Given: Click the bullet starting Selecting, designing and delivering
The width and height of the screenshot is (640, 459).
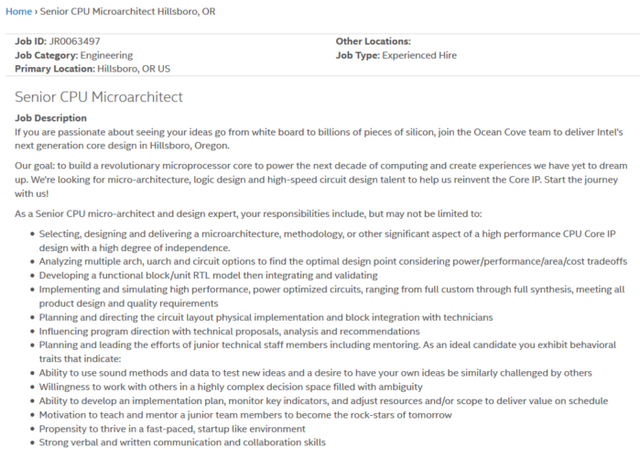Looking at the screenshot, I should point(330,239).
